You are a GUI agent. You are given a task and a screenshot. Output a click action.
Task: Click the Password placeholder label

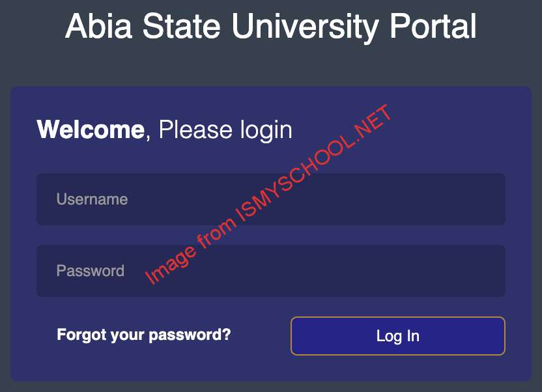[91, 271]
